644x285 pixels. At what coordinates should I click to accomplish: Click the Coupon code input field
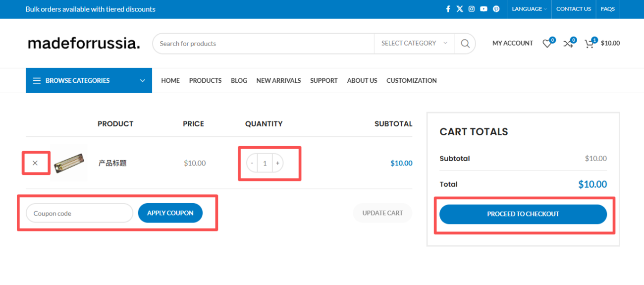79,213
